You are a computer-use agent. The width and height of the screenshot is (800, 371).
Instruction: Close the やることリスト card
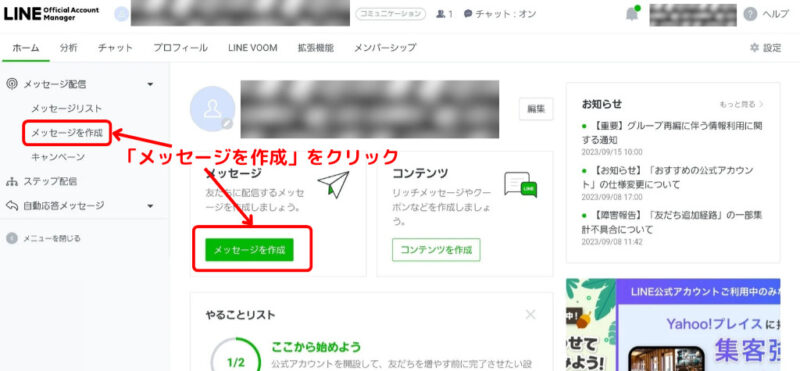(x=531, y=314)
